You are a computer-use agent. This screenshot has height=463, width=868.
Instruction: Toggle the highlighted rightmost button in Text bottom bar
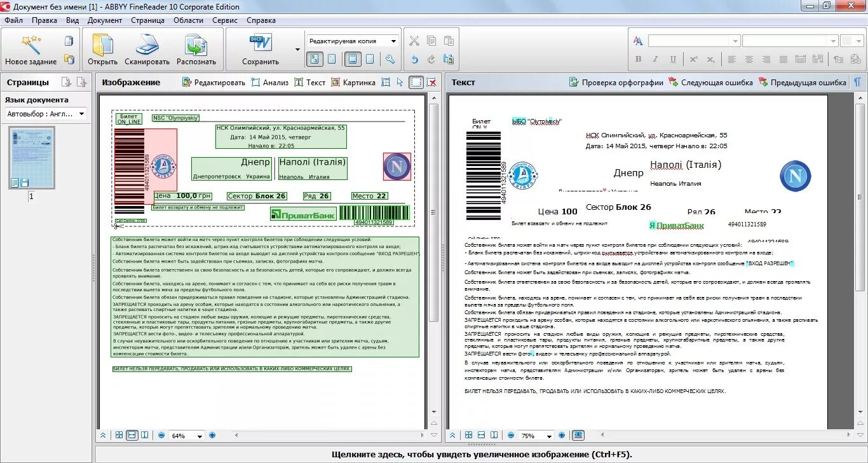click(578, 435)
